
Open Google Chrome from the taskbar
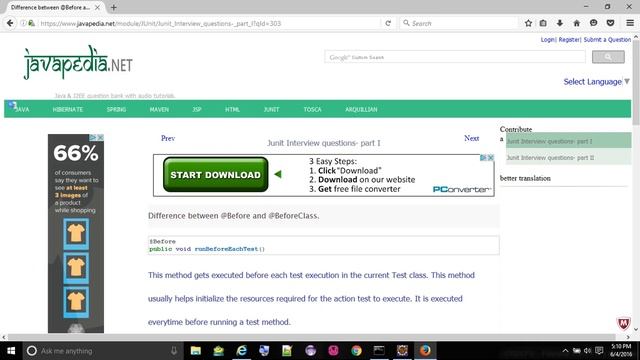[356, 351]
